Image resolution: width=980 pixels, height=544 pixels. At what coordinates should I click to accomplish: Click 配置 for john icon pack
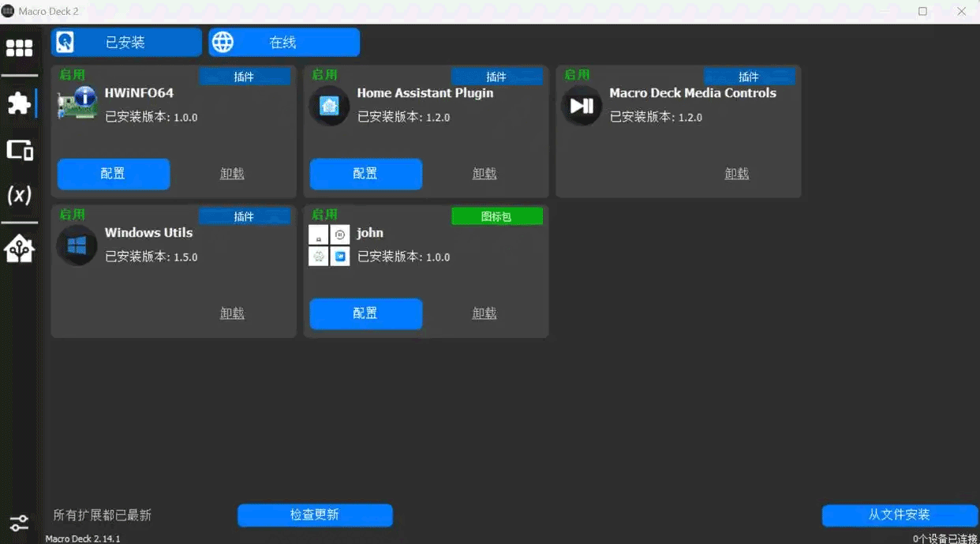pos(366,313)
